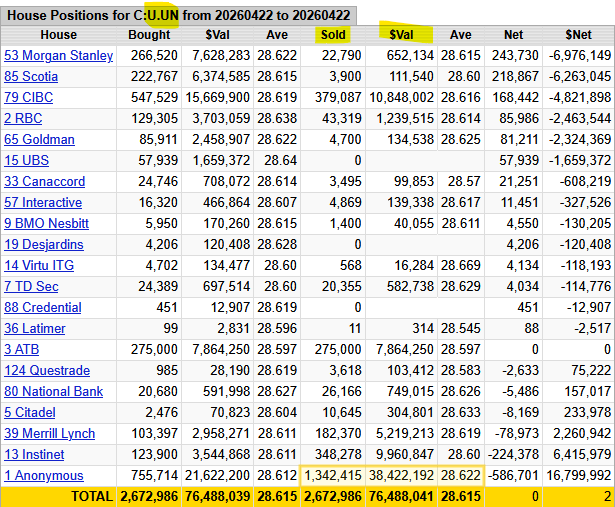
Task: Open the 33 Canaccord house link
Action: [x=44, y=182]
